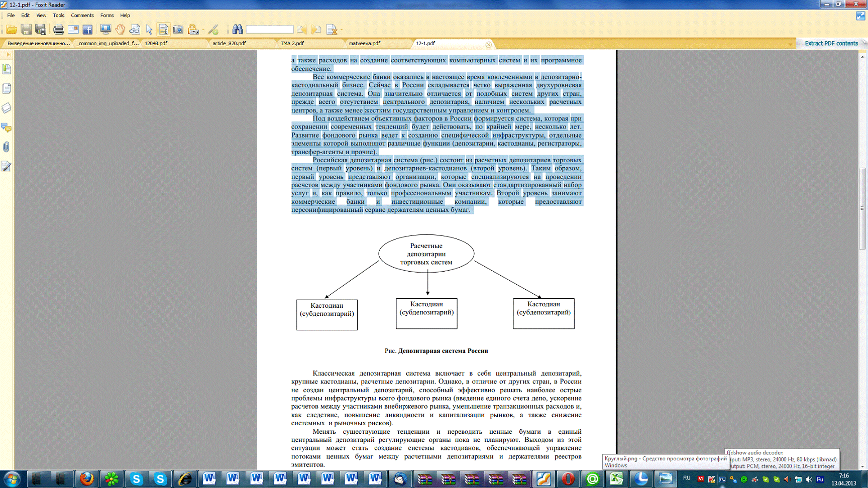Click Extract PDF contents link
868x488 pixels.
831,44
